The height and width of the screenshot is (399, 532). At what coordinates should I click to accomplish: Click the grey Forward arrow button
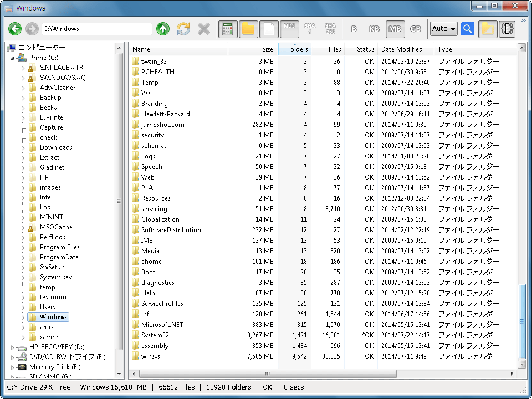(x=32, y=29)
